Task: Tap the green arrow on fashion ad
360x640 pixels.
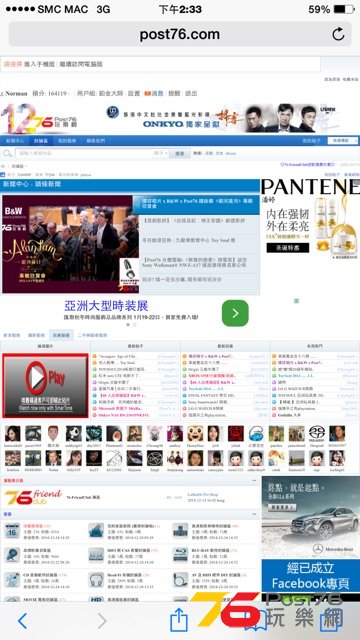Action: (235, 313)
